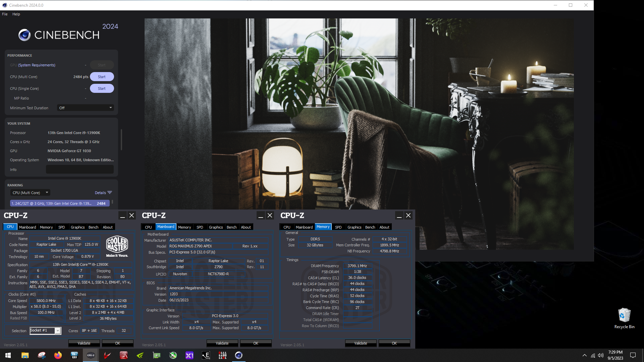Open Firefox from the taskbar

point(58,355)
